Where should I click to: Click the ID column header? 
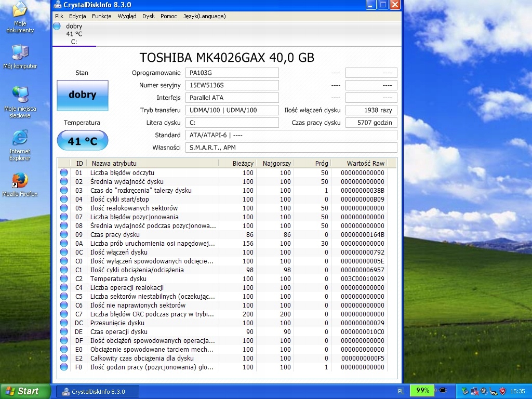tap(79, 163)
